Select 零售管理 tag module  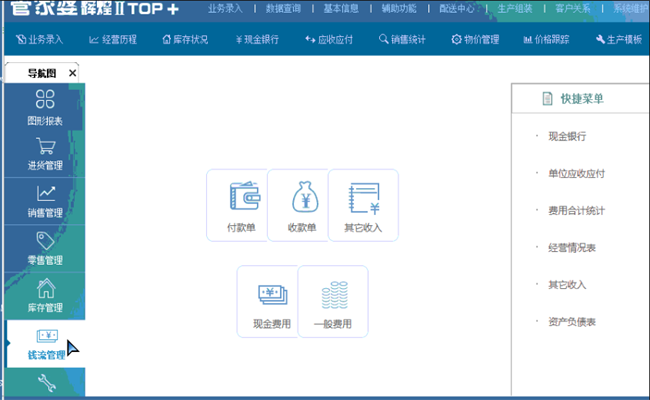45,247
